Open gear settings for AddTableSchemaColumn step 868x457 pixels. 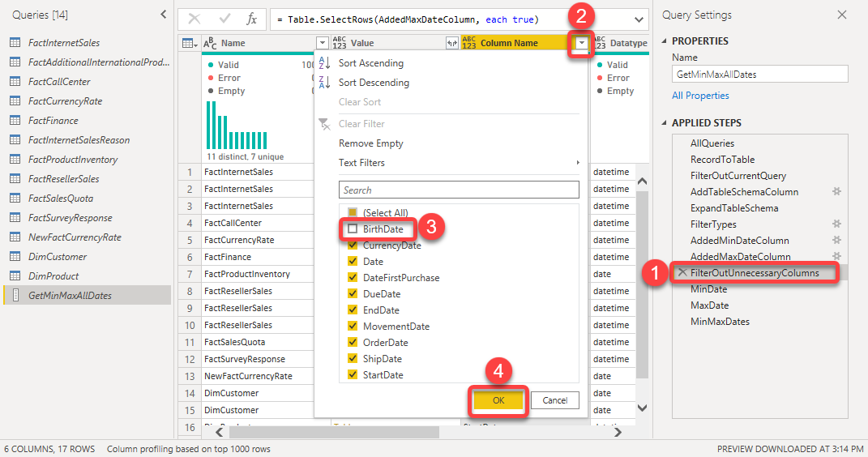pos(836,191)
